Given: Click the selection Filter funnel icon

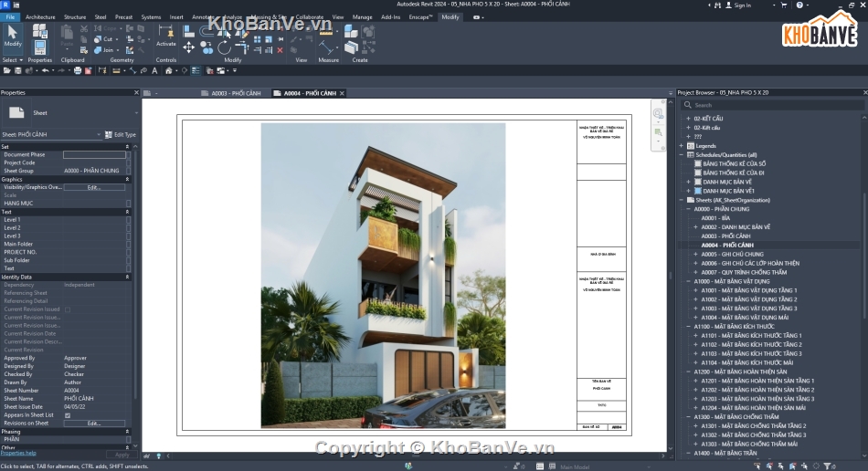Looking at the screenshot, I should point(827,466).
